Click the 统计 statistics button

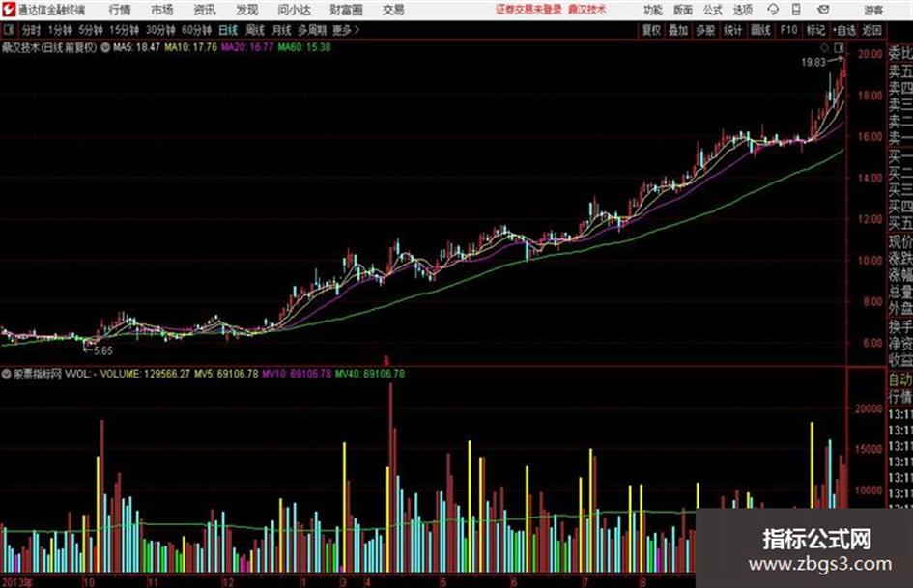tap(733, 30)
